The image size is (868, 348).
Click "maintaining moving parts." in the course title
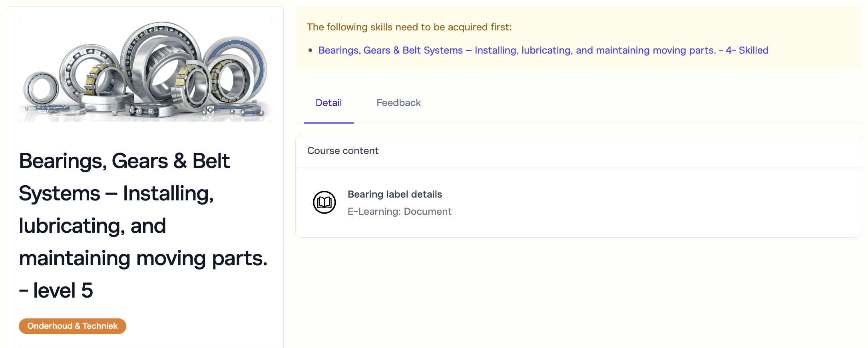click(143, 258)
